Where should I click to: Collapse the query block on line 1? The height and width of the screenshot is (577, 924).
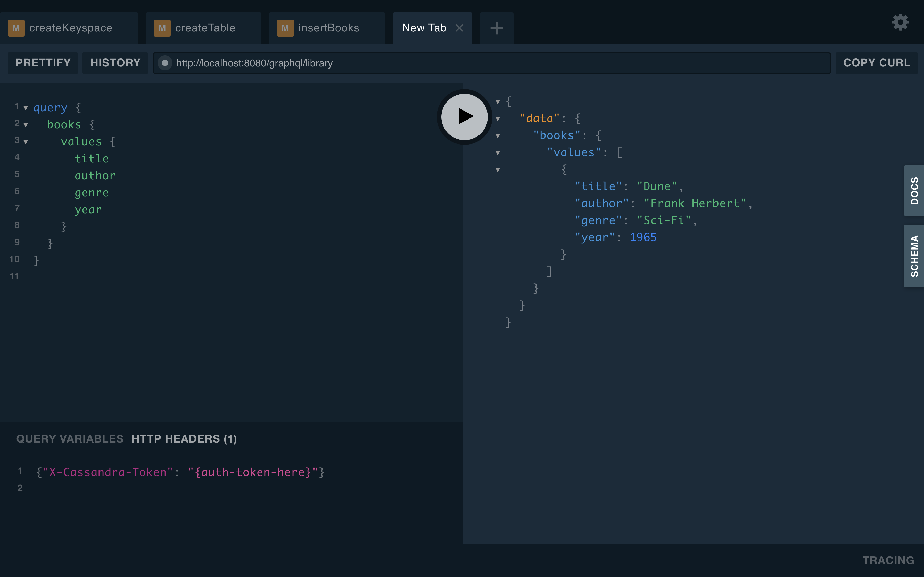pos(26,108)
